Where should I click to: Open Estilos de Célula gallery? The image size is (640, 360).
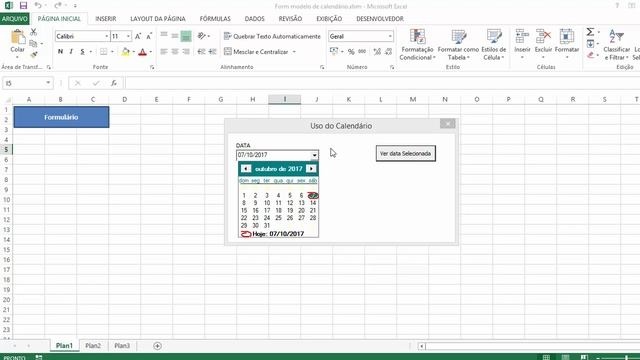493,44
